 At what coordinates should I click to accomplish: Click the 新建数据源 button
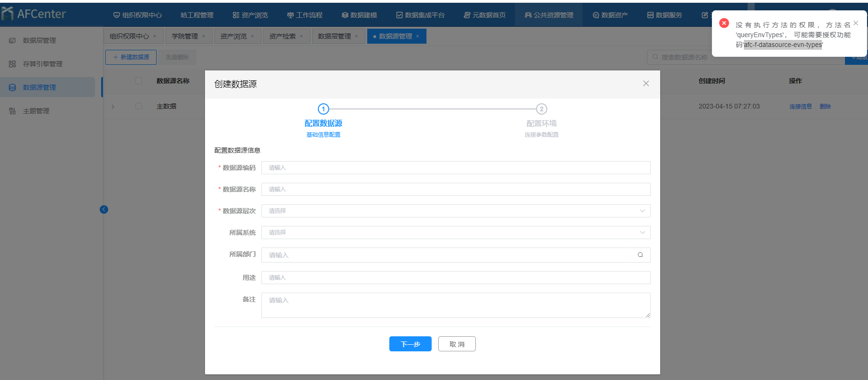coord(131,57)
